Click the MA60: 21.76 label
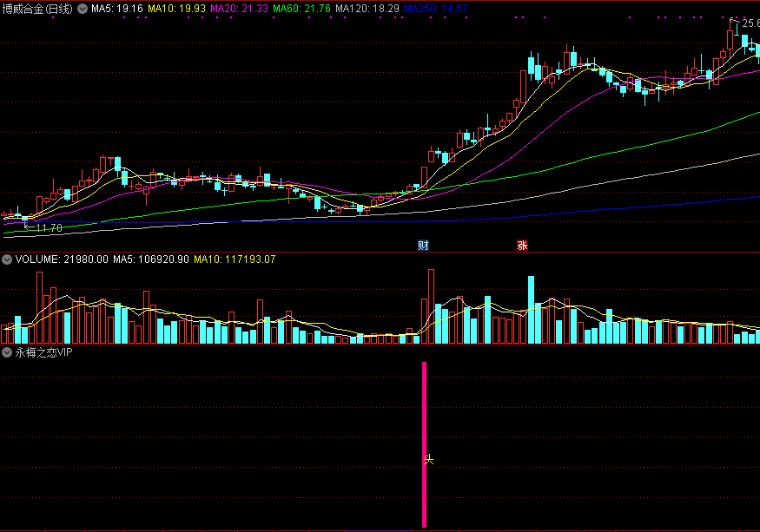Screen dimensions: 760x532 click(x=301, y=9)
